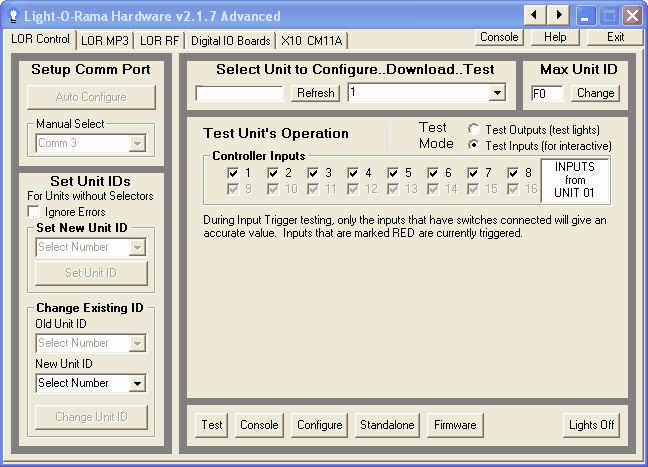
Task: Click the left arrow button in title bar
Action: [536, 15]
